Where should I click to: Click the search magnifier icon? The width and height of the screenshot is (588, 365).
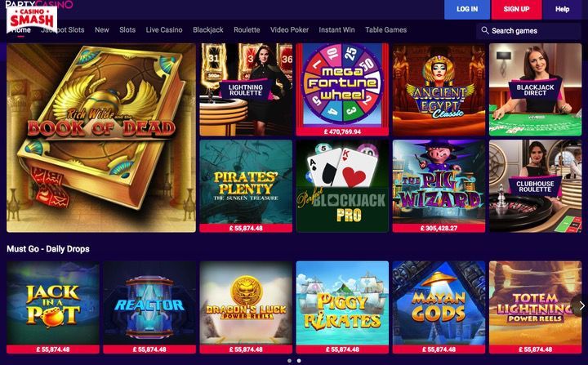click(484, 30)
